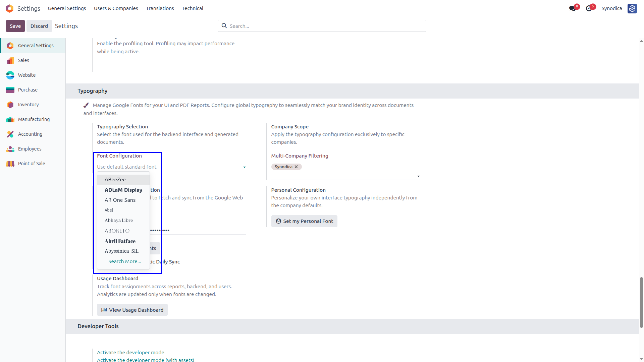The image size is (644, 362).
Task: Click the Settings app name in navbar
Action: click(x=29, y=8)
